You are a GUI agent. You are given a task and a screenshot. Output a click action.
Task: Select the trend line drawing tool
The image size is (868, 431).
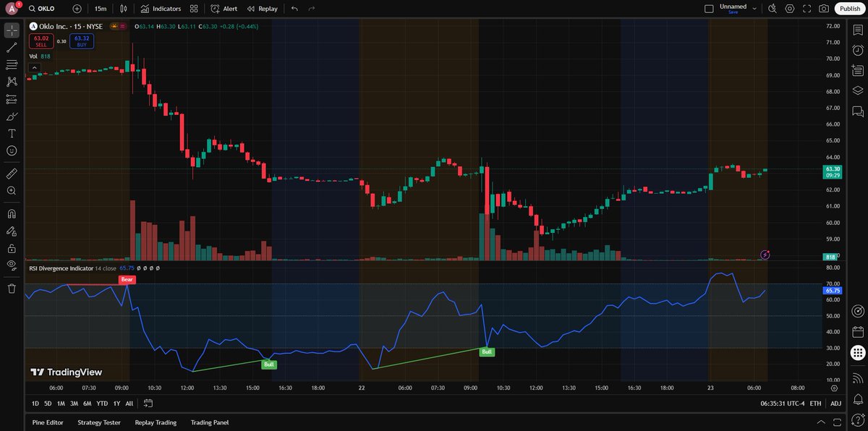click(x=12, y=48)
